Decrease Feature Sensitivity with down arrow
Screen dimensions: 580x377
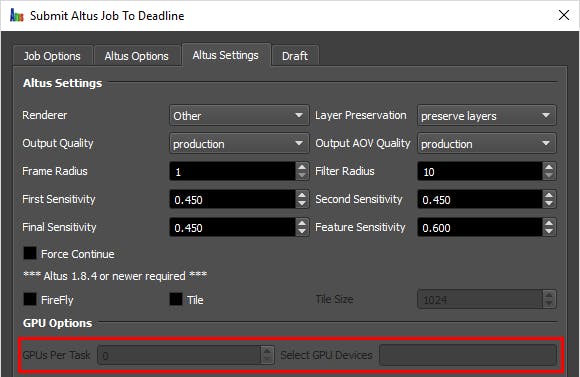549,232
